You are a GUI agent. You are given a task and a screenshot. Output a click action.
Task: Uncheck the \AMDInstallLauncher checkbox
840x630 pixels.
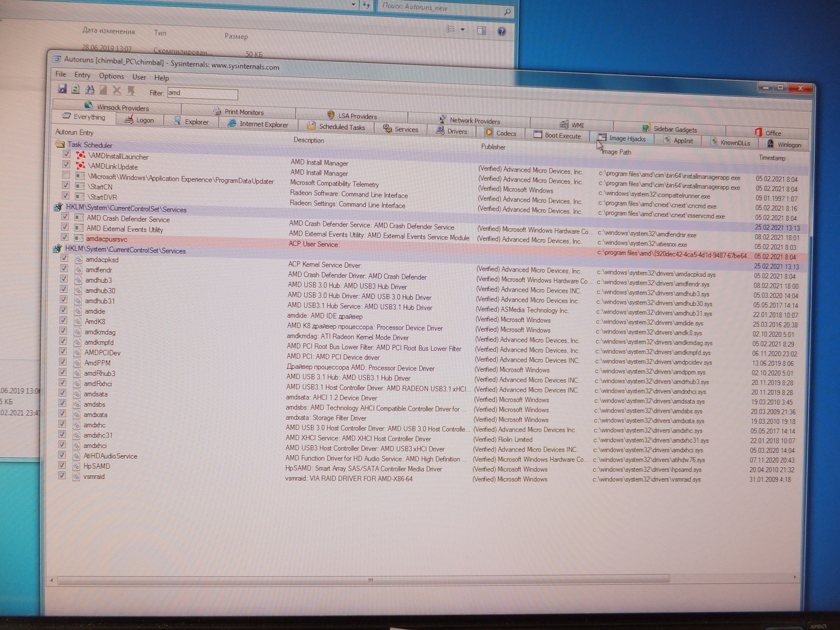tap(66, 154)
